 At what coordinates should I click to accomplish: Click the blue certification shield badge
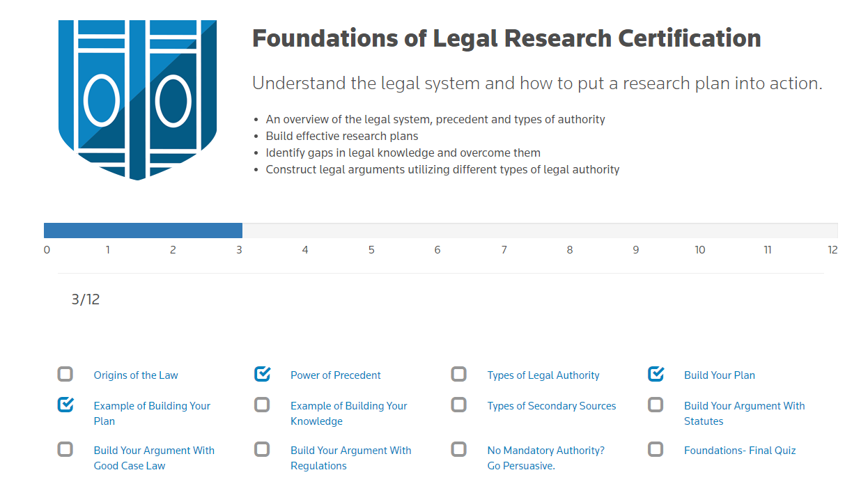click(137, 100)
